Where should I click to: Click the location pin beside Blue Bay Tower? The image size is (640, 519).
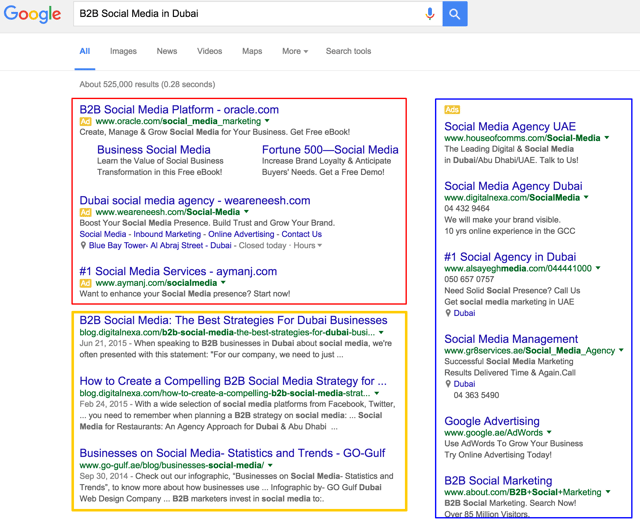click(x=83, y=245)
